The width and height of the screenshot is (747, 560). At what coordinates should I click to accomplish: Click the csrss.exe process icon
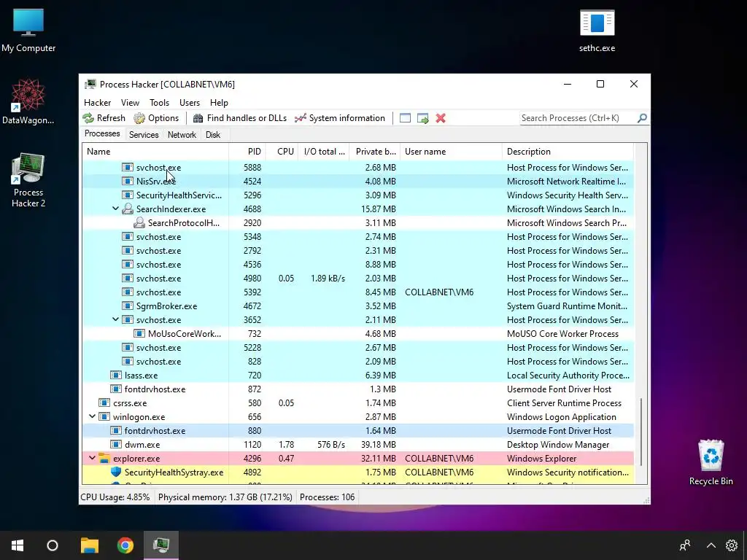104,402
